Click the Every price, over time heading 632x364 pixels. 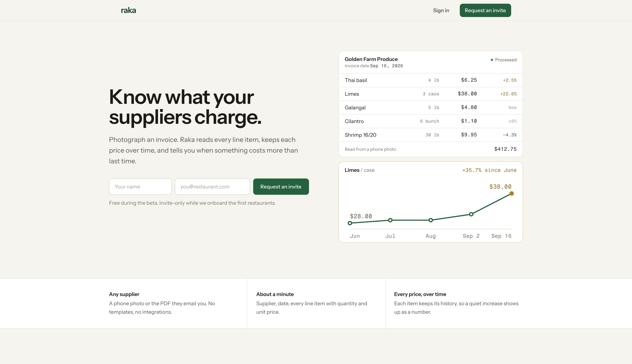[x=420, y=294]
